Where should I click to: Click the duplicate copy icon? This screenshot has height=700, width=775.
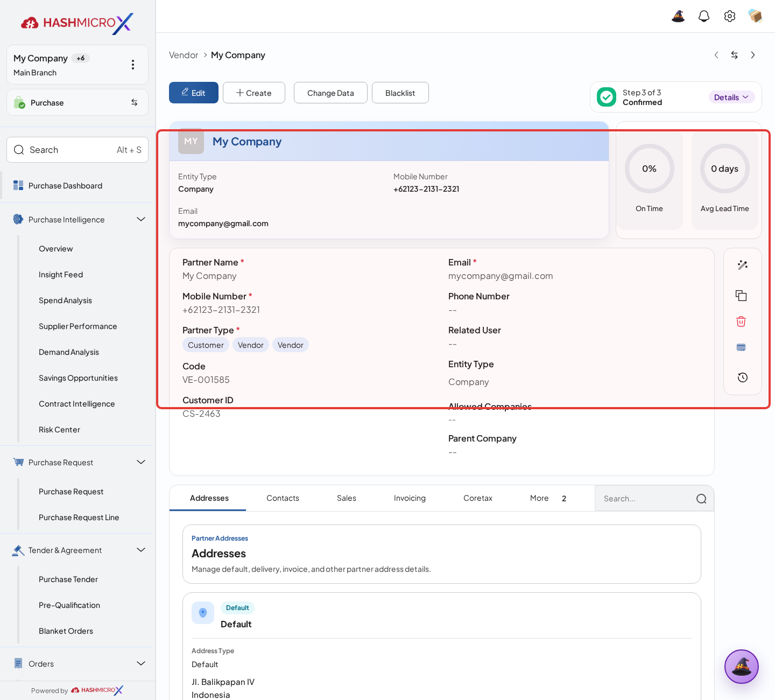tap(741, 295)
